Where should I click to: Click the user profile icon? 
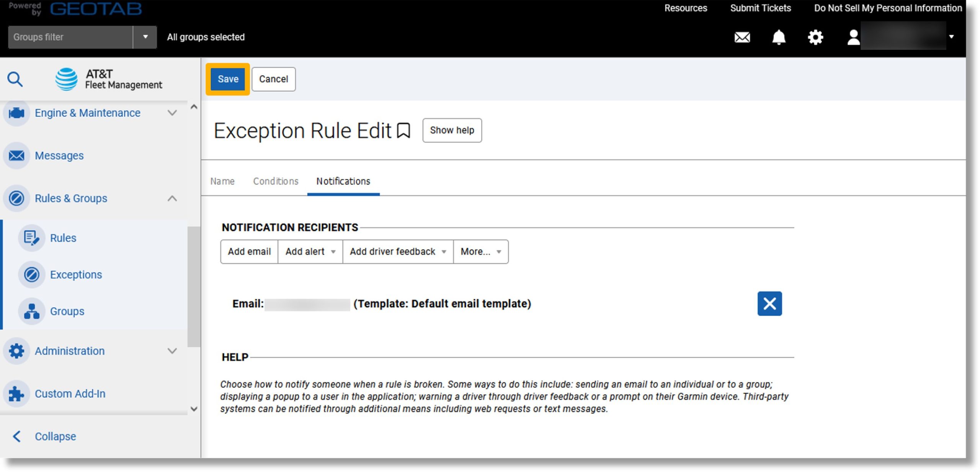[x=853, y=37]
